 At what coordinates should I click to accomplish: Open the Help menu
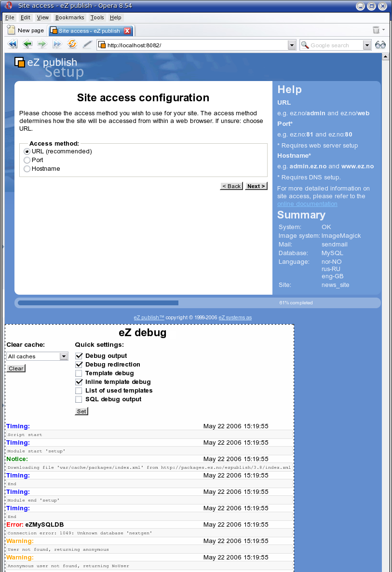116,17
